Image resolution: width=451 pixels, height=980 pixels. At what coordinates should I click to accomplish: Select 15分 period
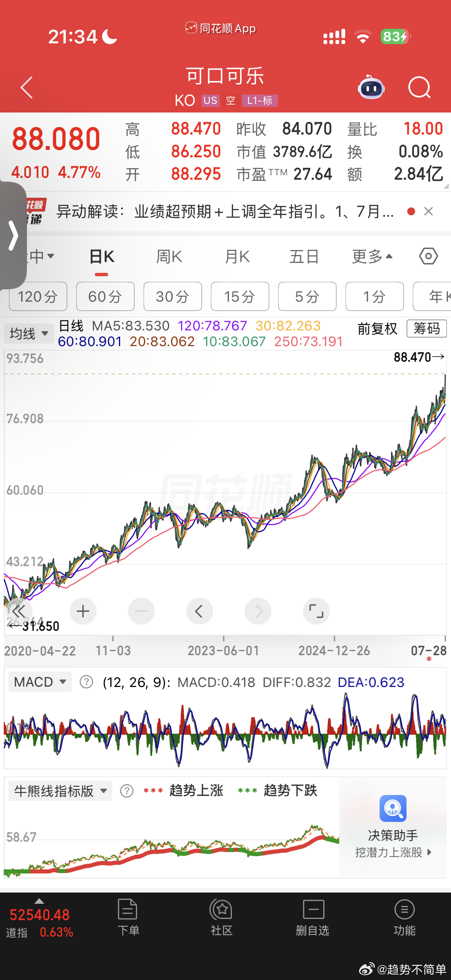point(240,296)
